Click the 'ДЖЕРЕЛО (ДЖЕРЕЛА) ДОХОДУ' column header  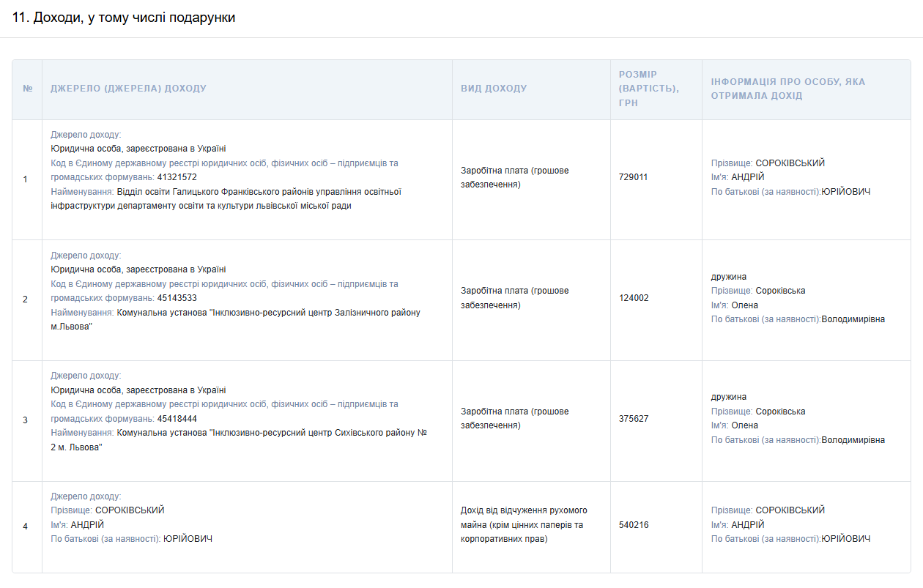coord(128,89)
